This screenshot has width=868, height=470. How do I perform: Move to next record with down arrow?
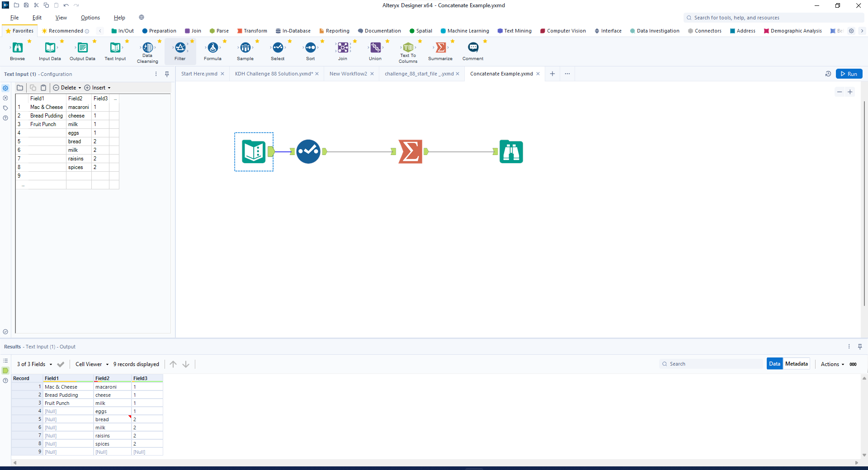tap(186, 364)
